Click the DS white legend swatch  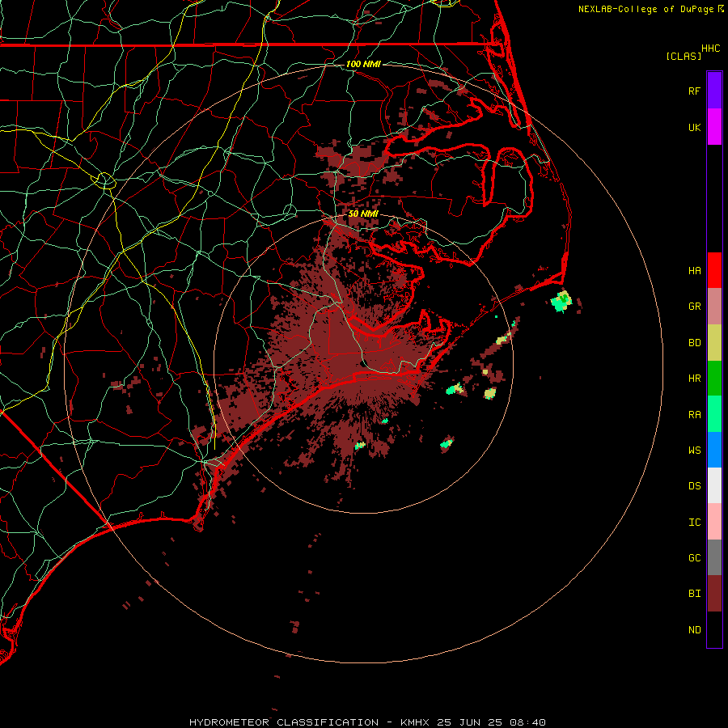(714, 485)
